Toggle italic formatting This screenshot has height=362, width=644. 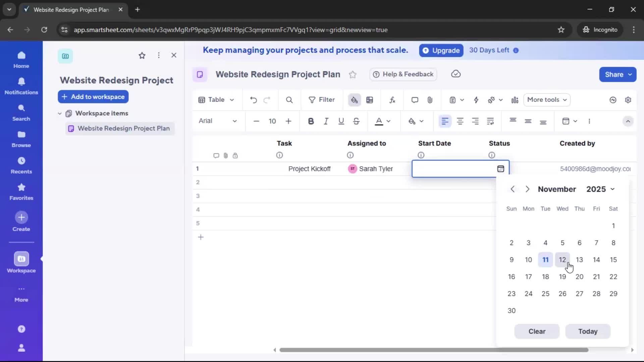[326, 121]
